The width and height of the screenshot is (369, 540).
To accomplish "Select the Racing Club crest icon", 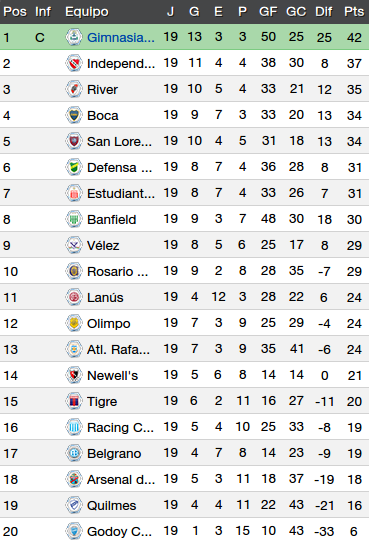I will (x=74, y=427).
